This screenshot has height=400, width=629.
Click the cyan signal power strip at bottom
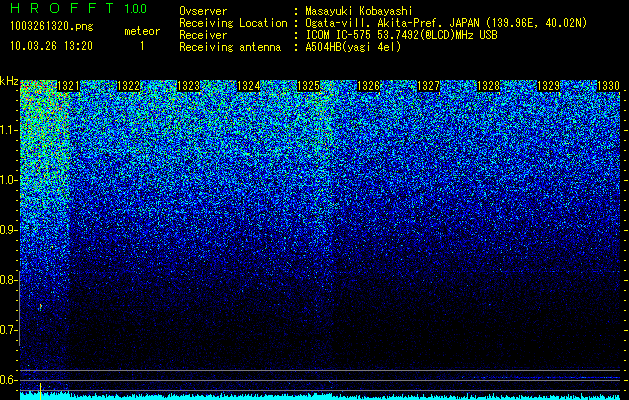[321, 396]
